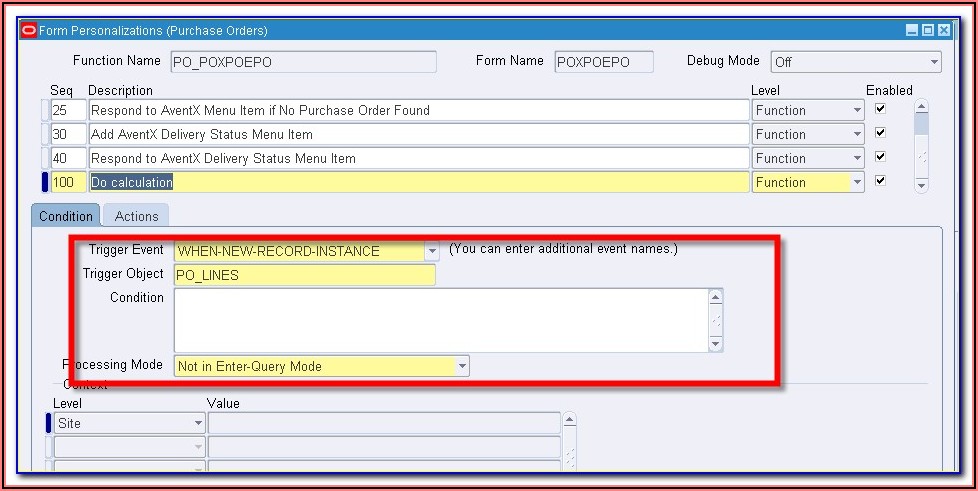Image resolution: width=978 pixels, height=491 pixels.
Task: Click the Condition box scroll up arrow
Action: coord(715,297)
